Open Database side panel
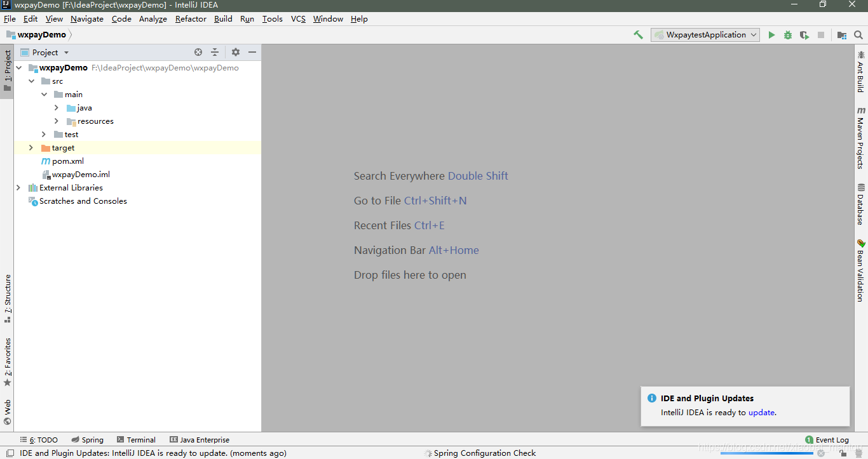 click(x=861, y=204)
